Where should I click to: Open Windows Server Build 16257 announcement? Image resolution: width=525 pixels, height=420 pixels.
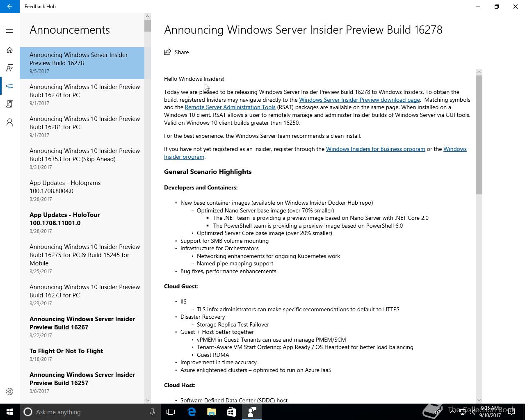pyautogui.click(x=82, y=383)
